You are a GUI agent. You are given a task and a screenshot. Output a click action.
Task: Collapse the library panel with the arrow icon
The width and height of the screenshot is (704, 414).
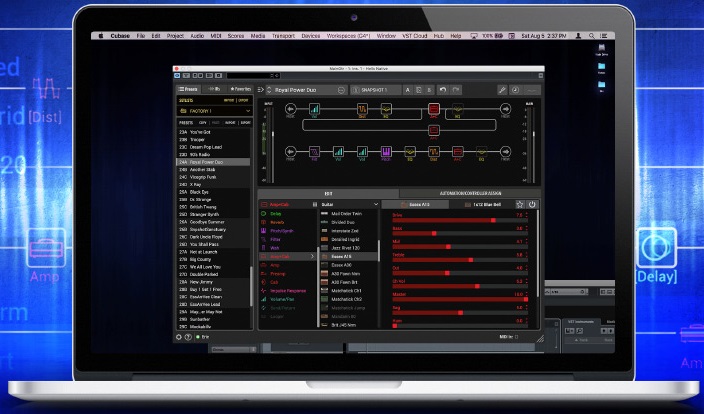click(260, 90)
